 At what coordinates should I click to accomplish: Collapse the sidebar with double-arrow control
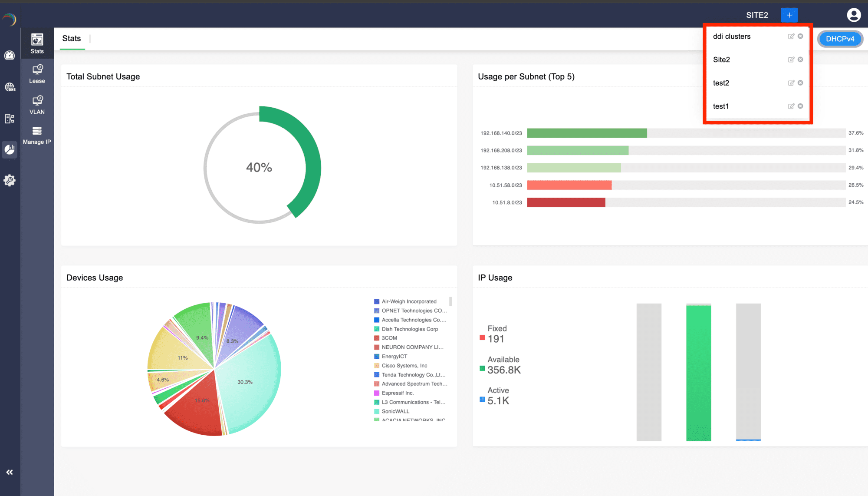pyautogui.click(x=10, y=472)
